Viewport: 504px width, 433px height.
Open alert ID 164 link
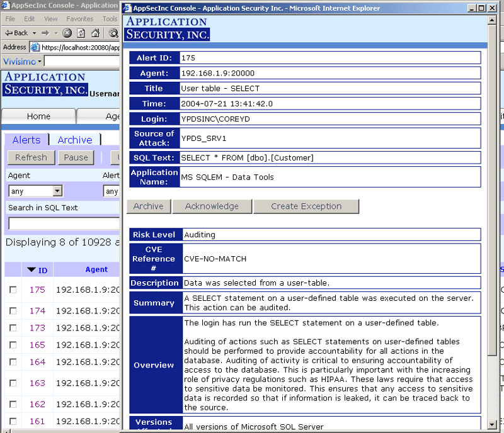click(x=37, y=362)
